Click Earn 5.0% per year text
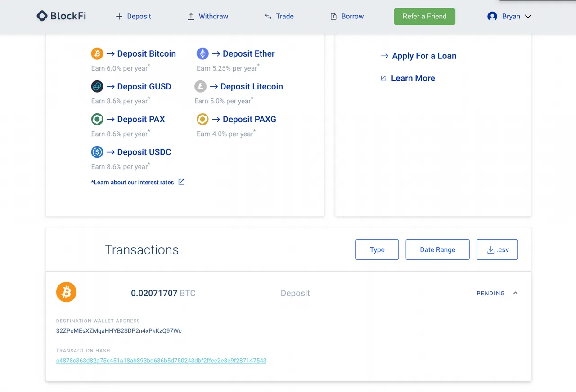Image resolution: width=576 pixels, height=392 pixels. (x=224, y=101)
